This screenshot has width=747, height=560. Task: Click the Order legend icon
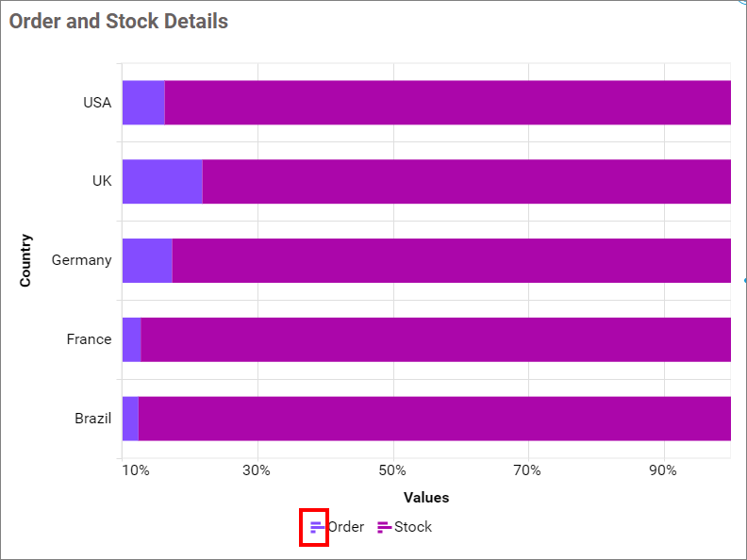(317, 527)
